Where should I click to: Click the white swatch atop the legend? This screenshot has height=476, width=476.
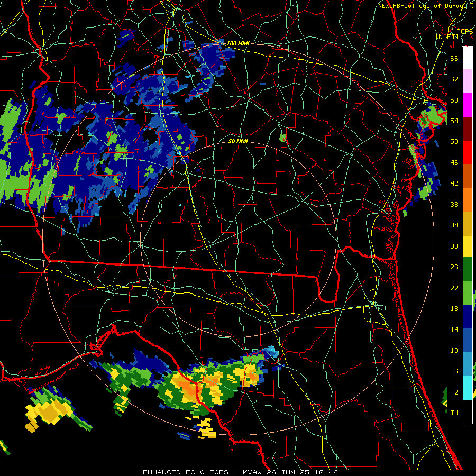(467, 58)
